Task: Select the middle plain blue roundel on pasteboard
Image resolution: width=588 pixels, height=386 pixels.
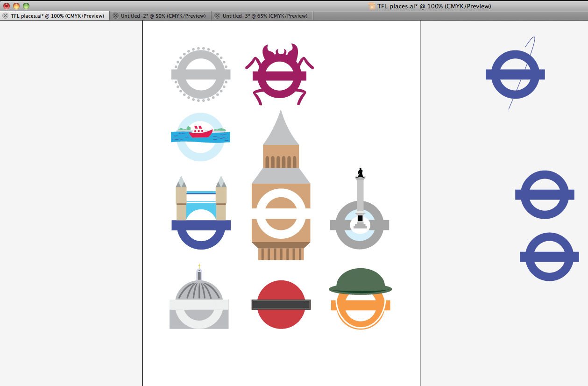Action: coord(545,194)
